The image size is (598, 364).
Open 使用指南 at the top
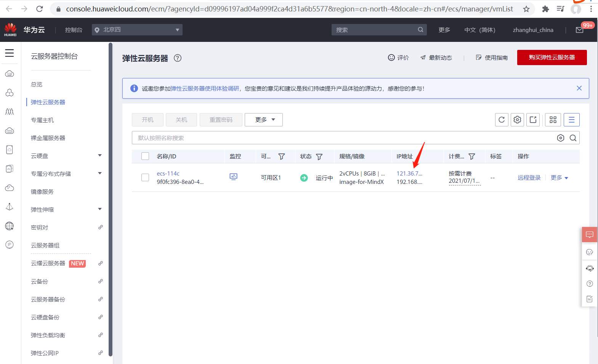492,57
